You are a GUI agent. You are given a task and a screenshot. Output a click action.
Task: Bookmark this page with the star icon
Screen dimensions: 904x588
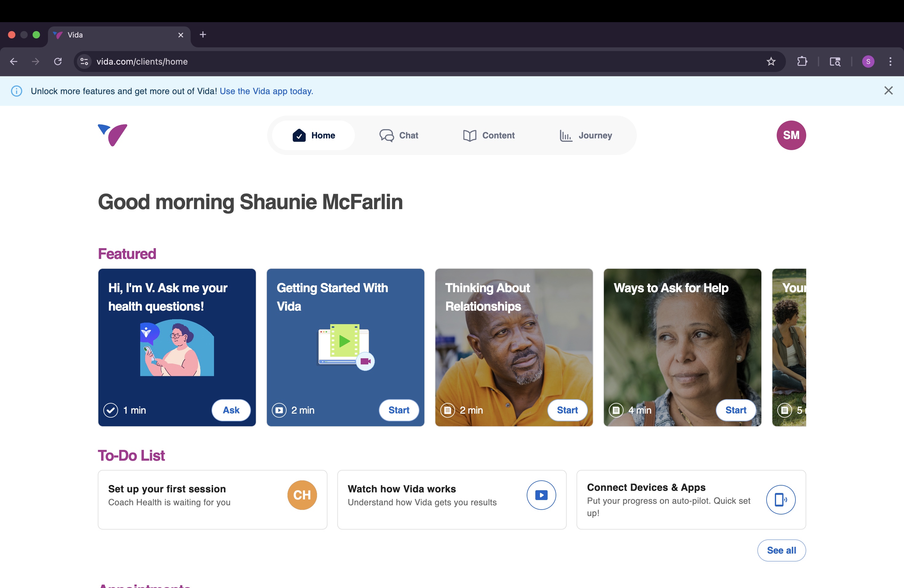click(771, 62)
